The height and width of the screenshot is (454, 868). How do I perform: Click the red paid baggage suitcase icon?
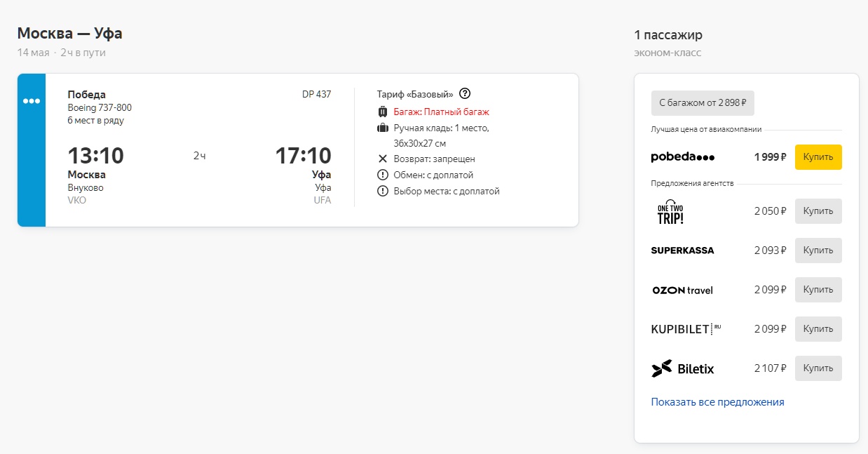tap(382, 112)
